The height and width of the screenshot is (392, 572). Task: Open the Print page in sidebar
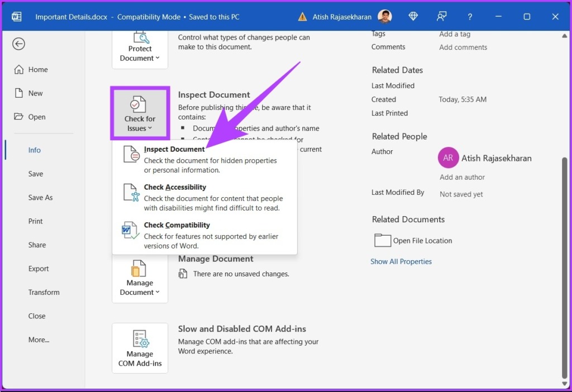click(x=36, y=221)
